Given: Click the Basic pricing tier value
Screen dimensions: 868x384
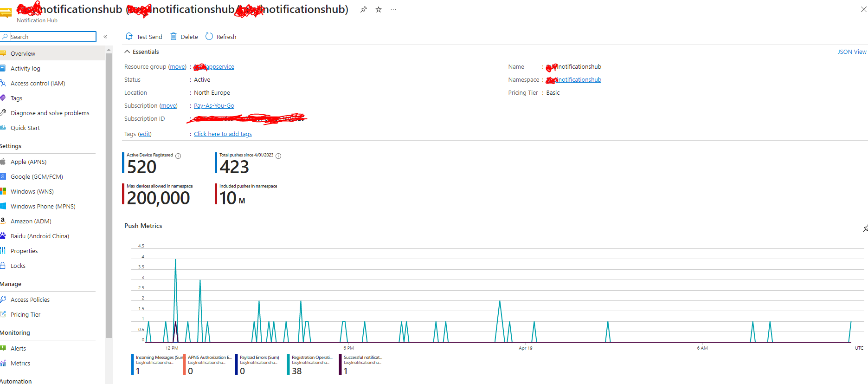Looking at the screenshot, I should pos(553,93).
